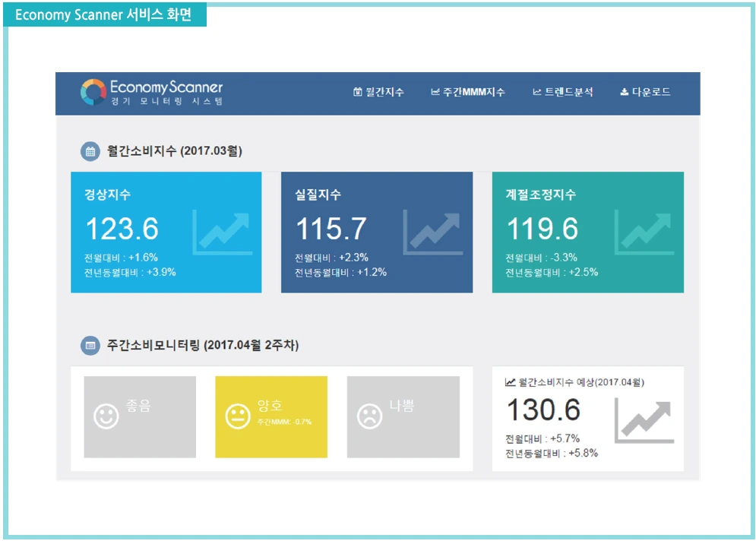The width and height of the screenshot is (756, 541).
Task: Click the 양호 label in the yellow tile
Action: 270,406
